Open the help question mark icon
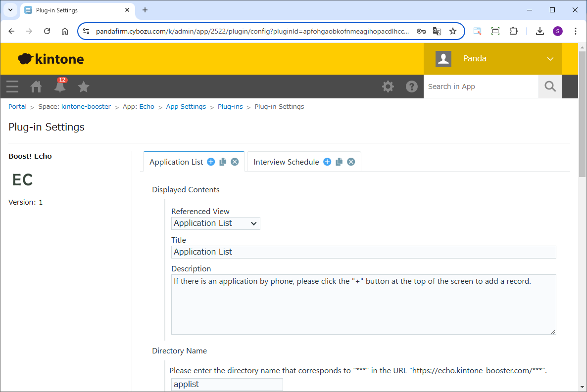The width and height of the screenshot is (587, 392). (x=412, y=87)
